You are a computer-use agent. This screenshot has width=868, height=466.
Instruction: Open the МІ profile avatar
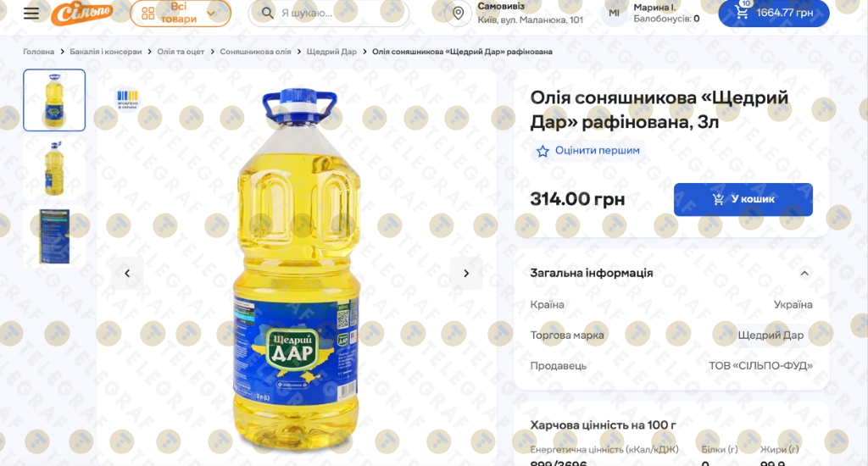click(614, 14)
